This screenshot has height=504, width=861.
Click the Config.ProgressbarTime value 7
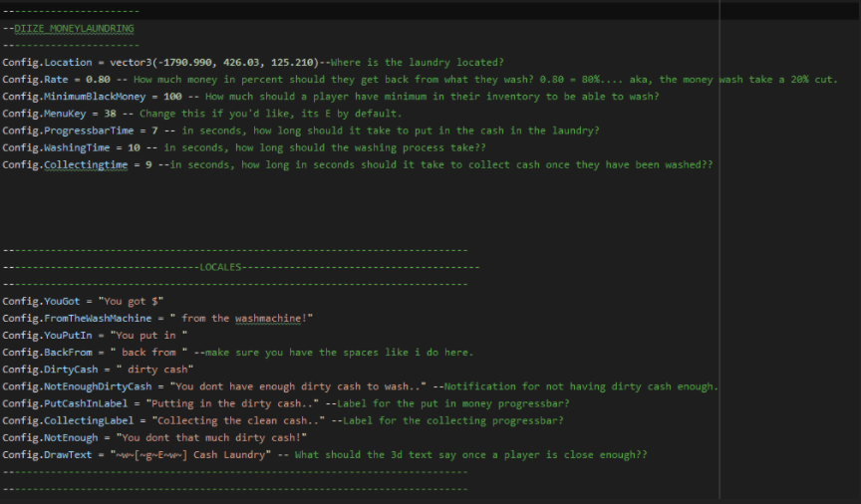tap(154, 130)
